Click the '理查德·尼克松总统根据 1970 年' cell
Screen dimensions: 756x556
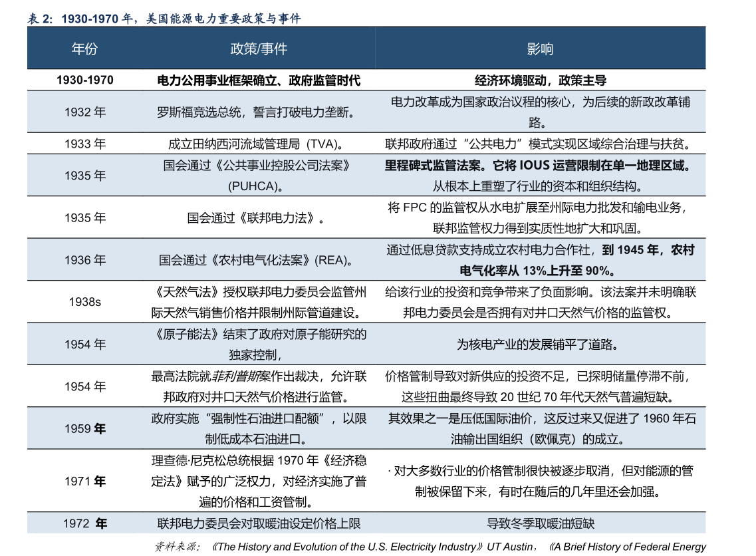tap(259, 481)
